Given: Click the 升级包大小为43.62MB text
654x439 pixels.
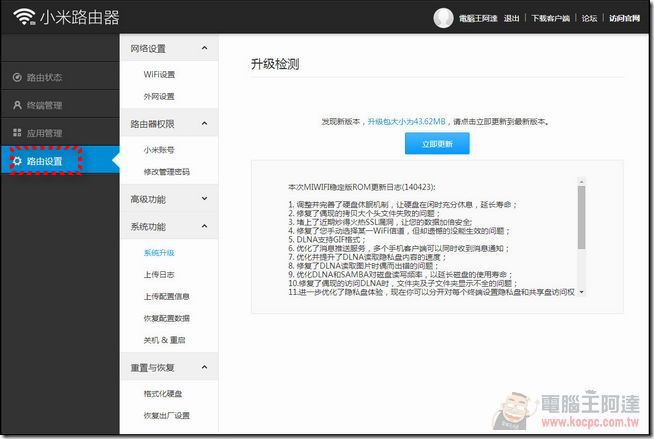Looking at the screenshot, I should coord(406,122).
